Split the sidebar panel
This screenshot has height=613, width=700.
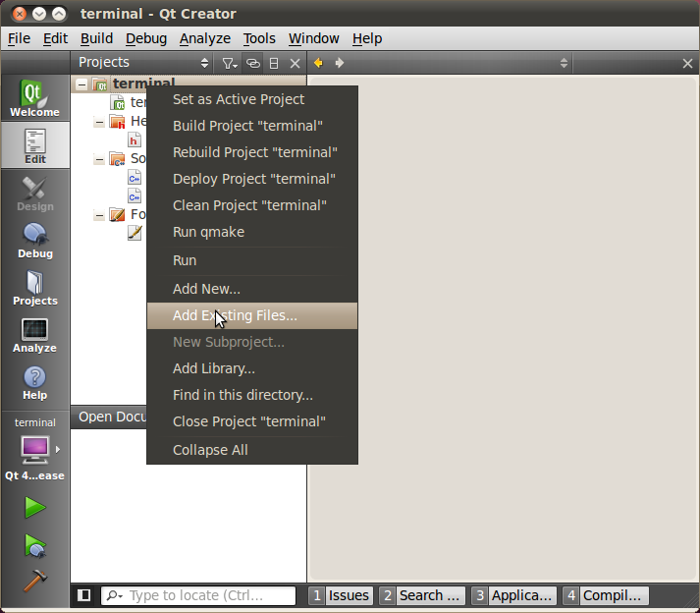(274, 63)
